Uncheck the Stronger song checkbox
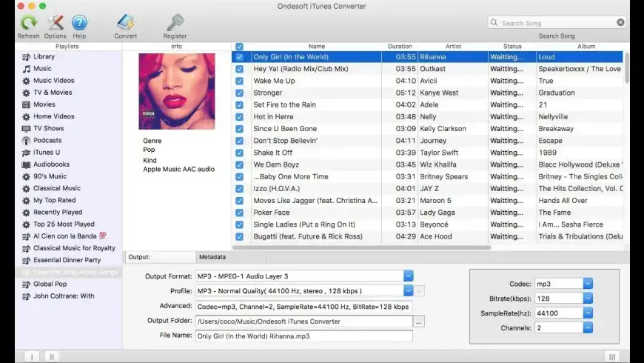The image size is (644, 363). (239, 93)
